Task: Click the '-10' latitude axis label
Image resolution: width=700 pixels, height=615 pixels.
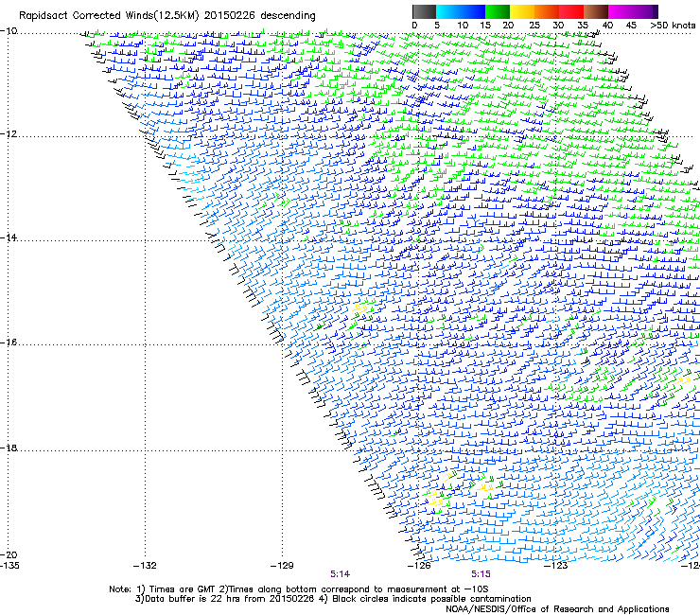Action: [9, 31]
